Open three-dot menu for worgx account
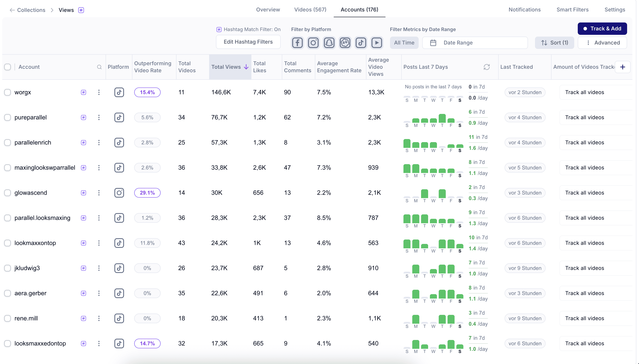Screen dimensions: 639x364 pyautogui.click(x=99, y=92)
